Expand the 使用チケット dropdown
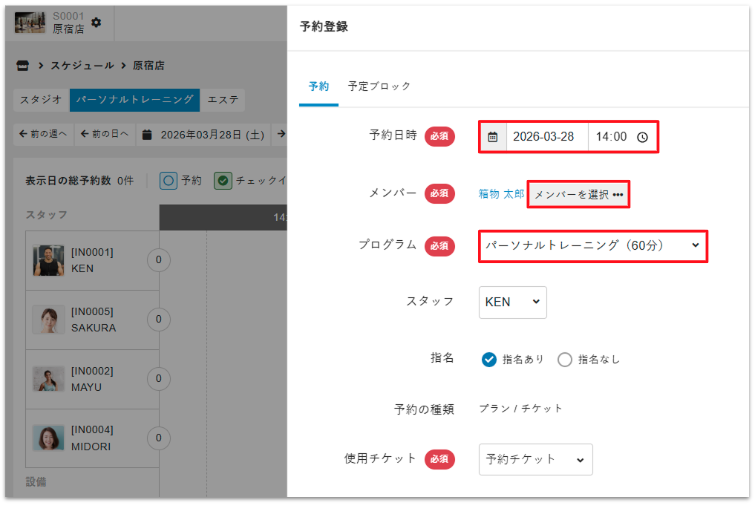This screenshot has height=507, width=756. pyautogui.click(x=535, y=459)
